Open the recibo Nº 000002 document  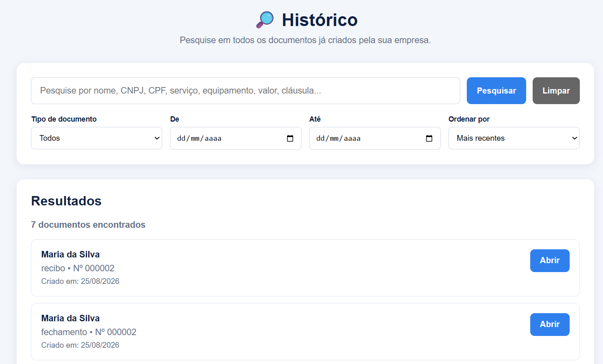tap(550, 261)
